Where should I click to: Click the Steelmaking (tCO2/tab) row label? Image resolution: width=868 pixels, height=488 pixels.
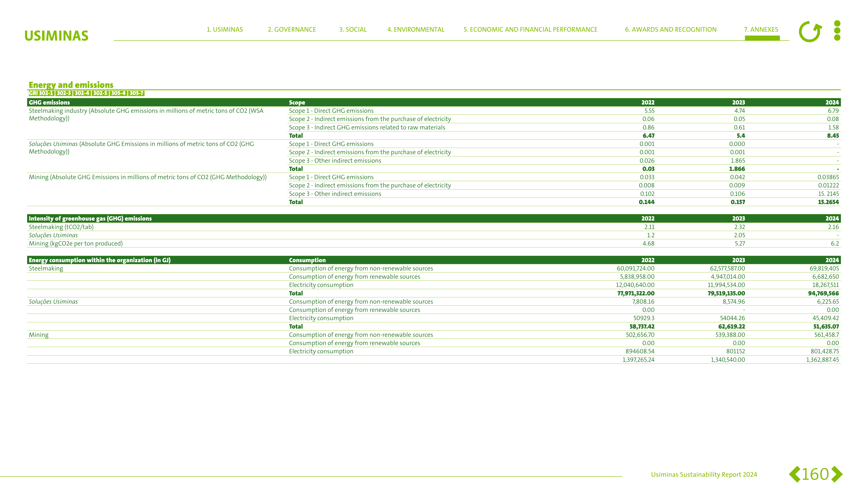(61, 227)
